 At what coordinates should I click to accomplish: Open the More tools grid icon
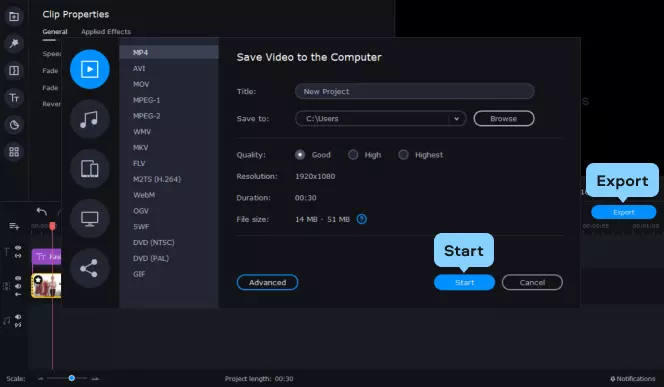point(14,152)
